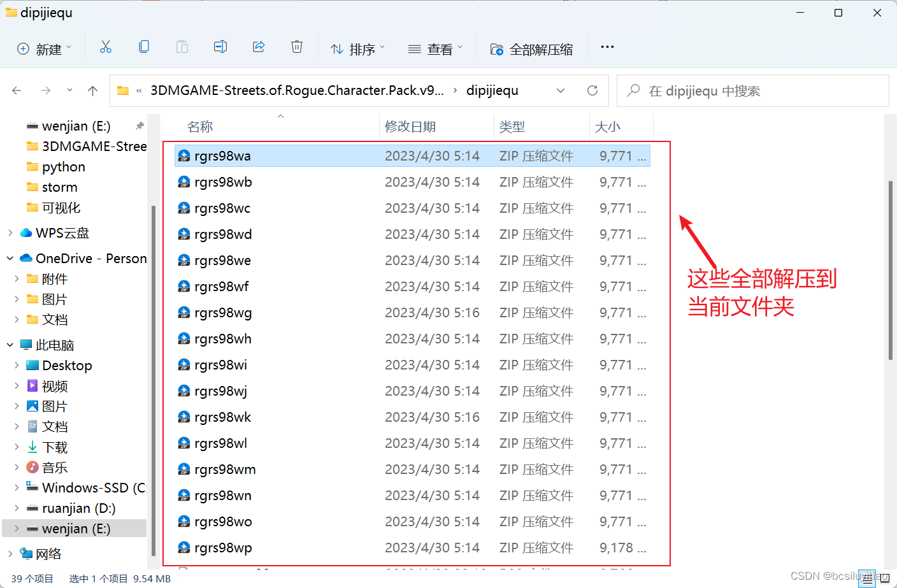Open the 新建 dropdown chevron

point(68,47)
